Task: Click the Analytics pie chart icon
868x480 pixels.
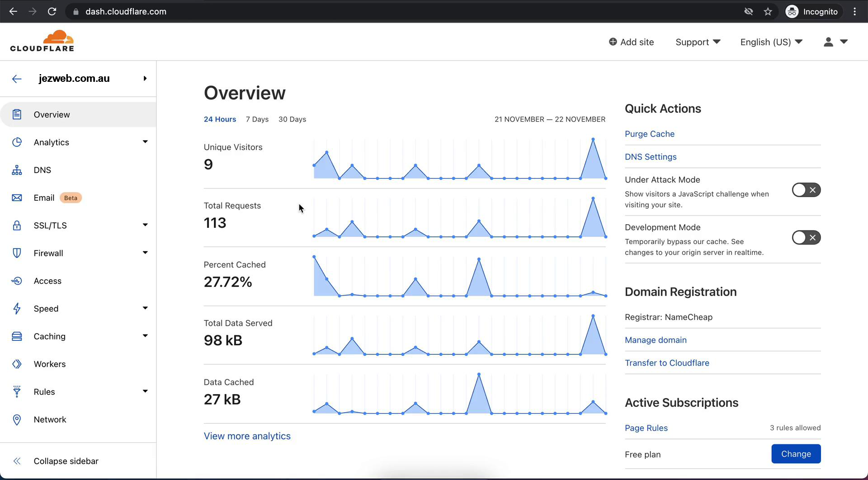Action: pos(17,142)
